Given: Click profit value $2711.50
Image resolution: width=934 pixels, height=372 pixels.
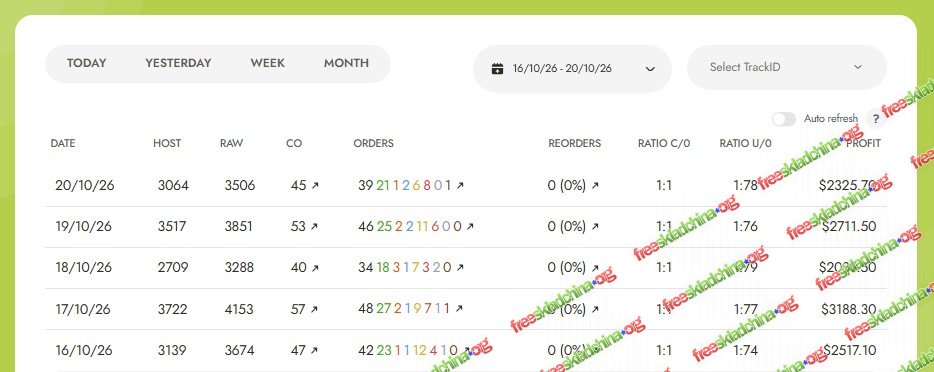Looking at the screenshot, I should (849, 227).
